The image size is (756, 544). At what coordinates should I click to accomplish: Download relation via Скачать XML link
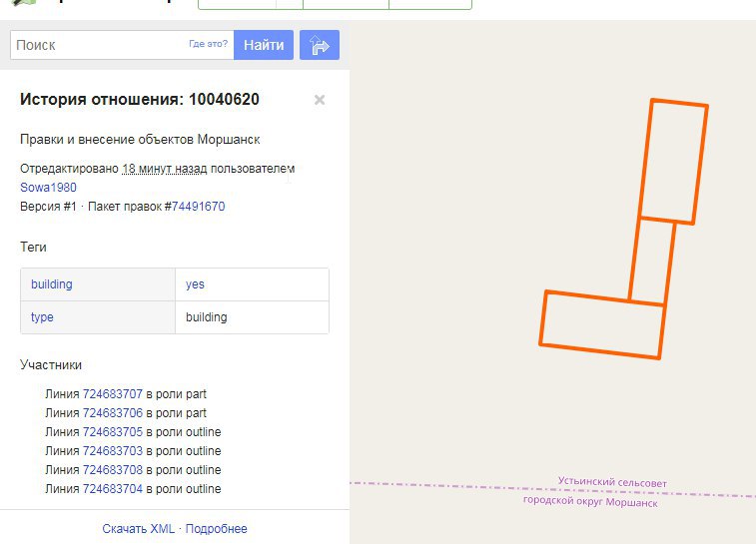pyautogui.click(x=138, y=529)
